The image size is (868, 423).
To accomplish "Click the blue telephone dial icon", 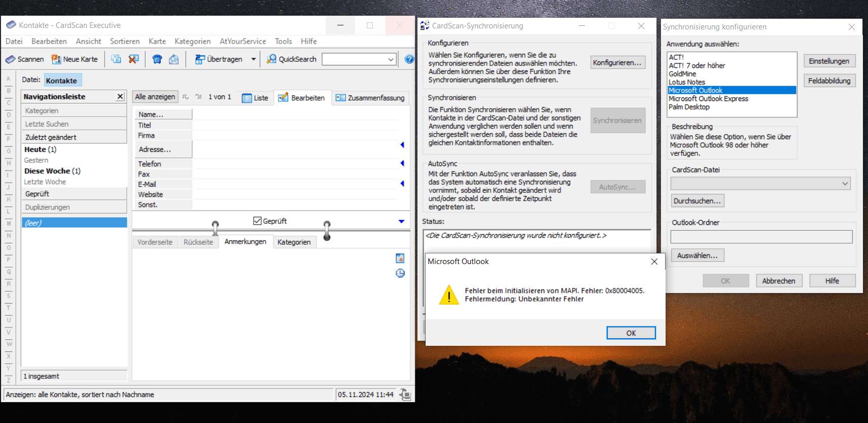I will pyautogui.click(x=157, y=59).
